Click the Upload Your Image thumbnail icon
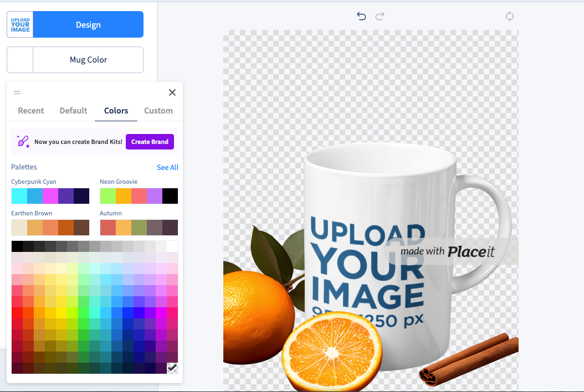 [20, 25]
